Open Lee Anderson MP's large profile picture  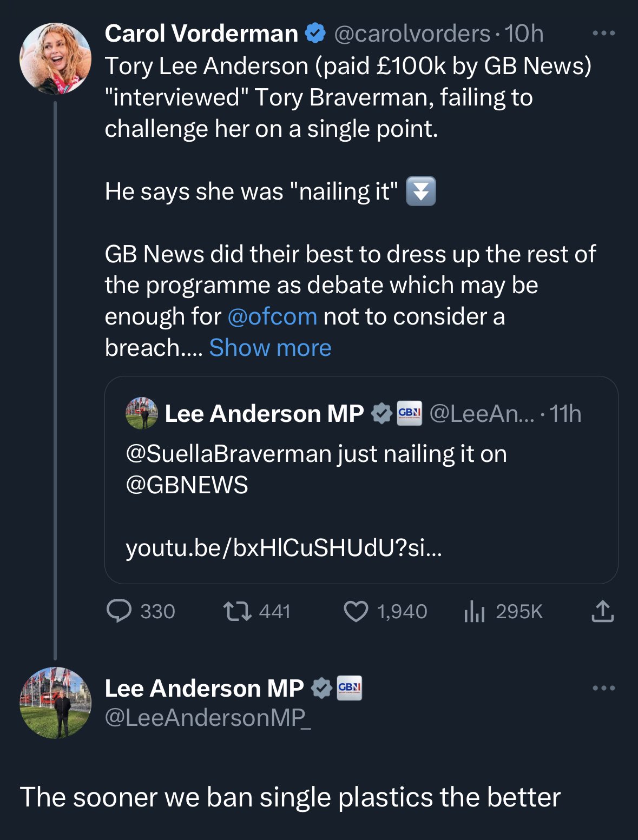point(55,703)
